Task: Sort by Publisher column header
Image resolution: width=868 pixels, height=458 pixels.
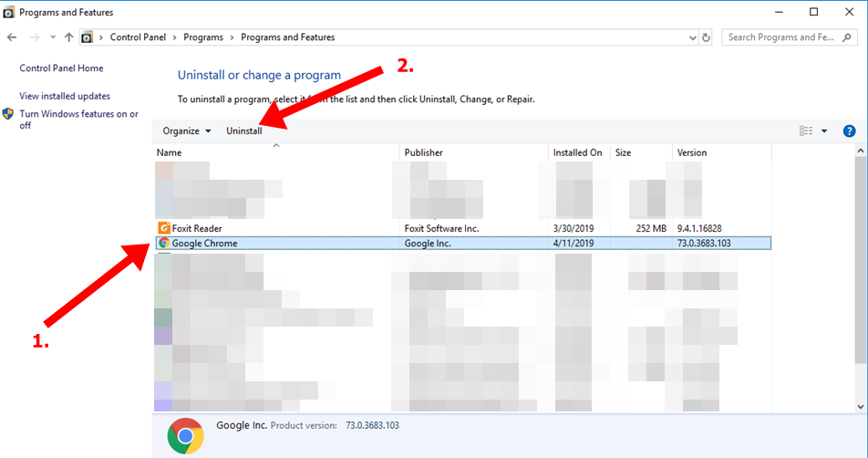Action: point(474,152)
